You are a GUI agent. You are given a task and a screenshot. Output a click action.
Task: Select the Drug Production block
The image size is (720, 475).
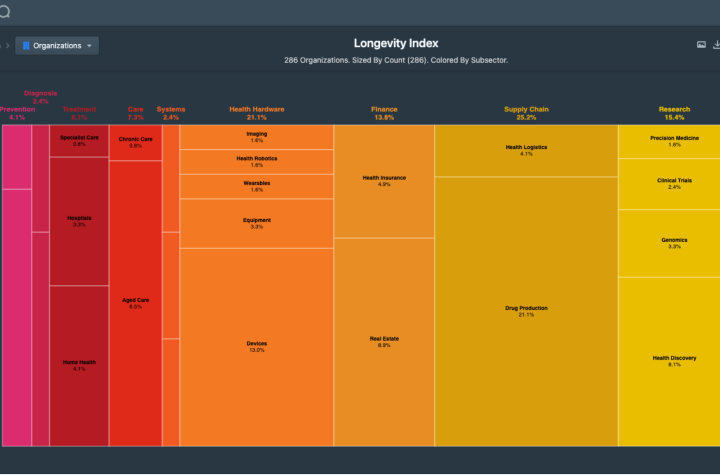526,311
